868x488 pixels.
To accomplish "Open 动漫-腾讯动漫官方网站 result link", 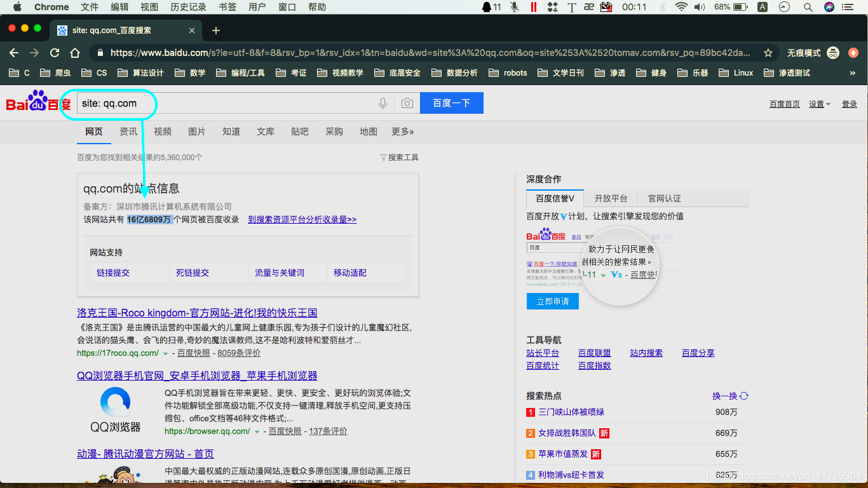I will (x=146, y=454).
